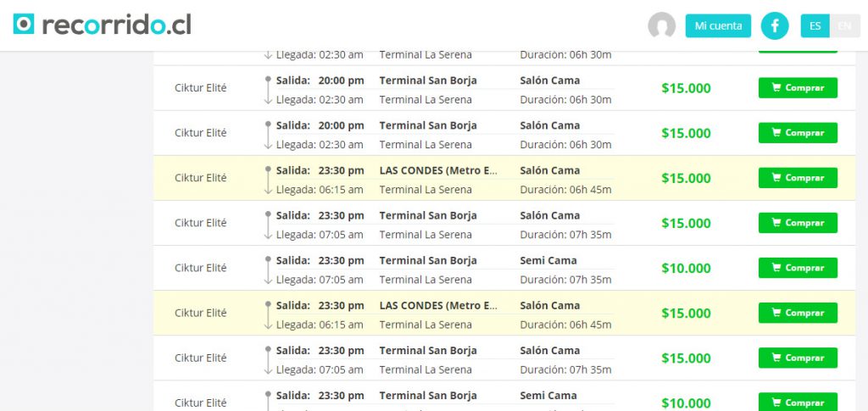Viewport: 868px width, 411px height.
Task: Select the first highlighted LAS CONDES (Metro E... row
Action: pos(504,178)
